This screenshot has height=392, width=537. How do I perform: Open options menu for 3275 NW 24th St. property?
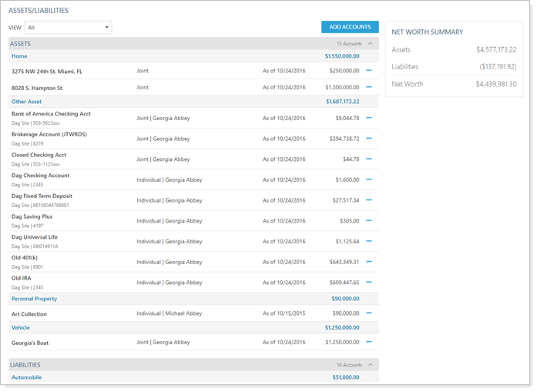coord(369,71)
